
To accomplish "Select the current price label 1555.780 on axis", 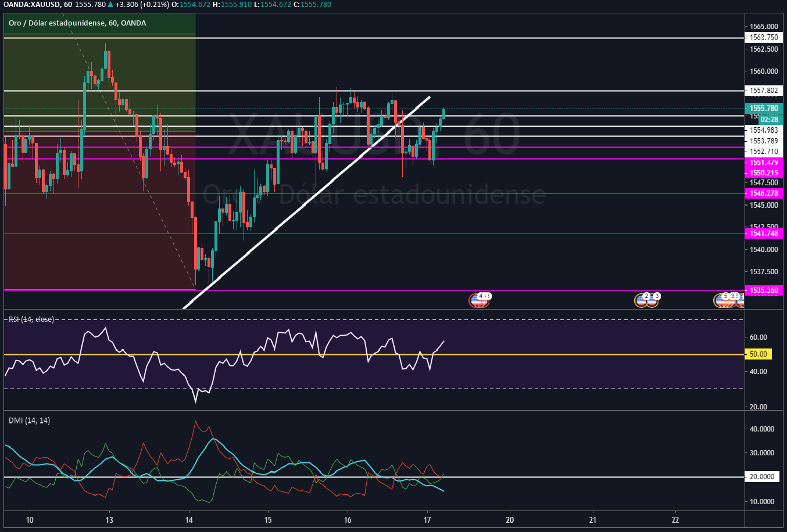I will click(x=763, y=108).
